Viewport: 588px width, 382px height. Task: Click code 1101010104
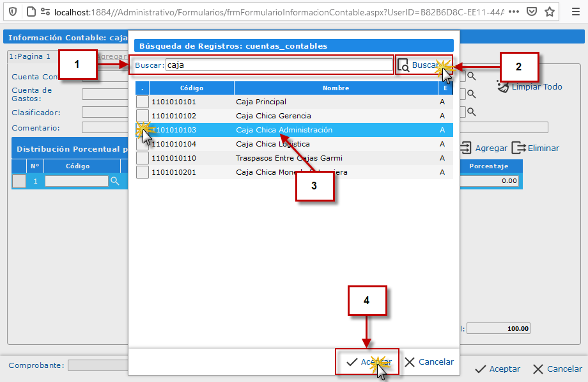tap(174, 144)
